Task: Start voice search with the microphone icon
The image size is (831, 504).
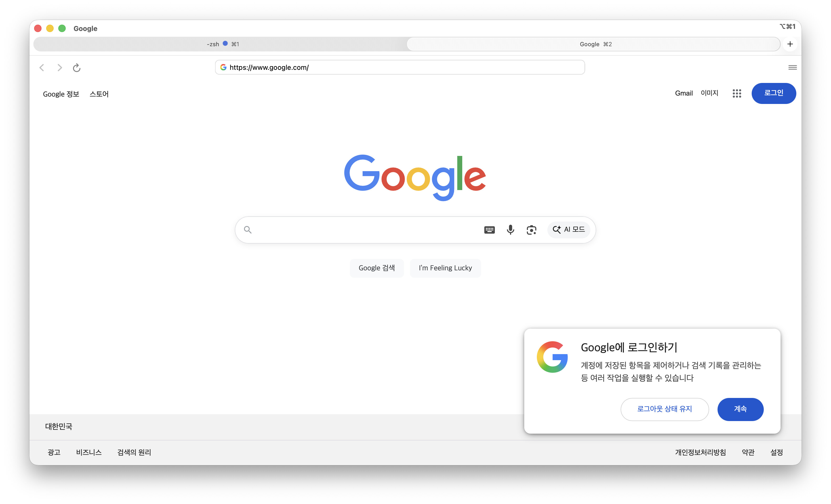Action: pos(510,230)
